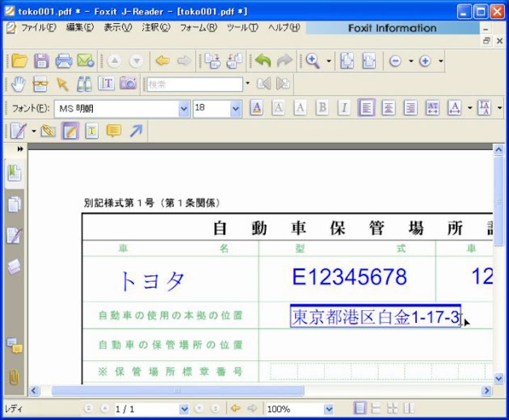Toggle Italic text formatting
This screenshot has width=509, height=420.
[344, 108]
